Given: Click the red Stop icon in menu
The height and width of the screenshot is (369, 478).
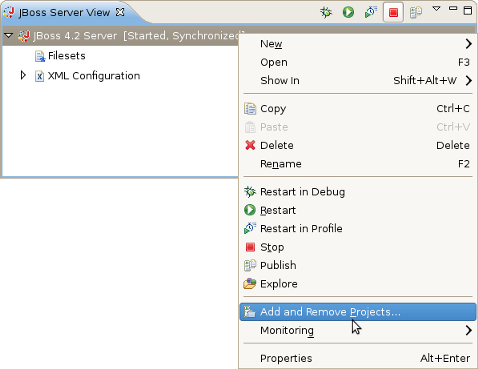Looking at the screenshot, I should point(250,247).
